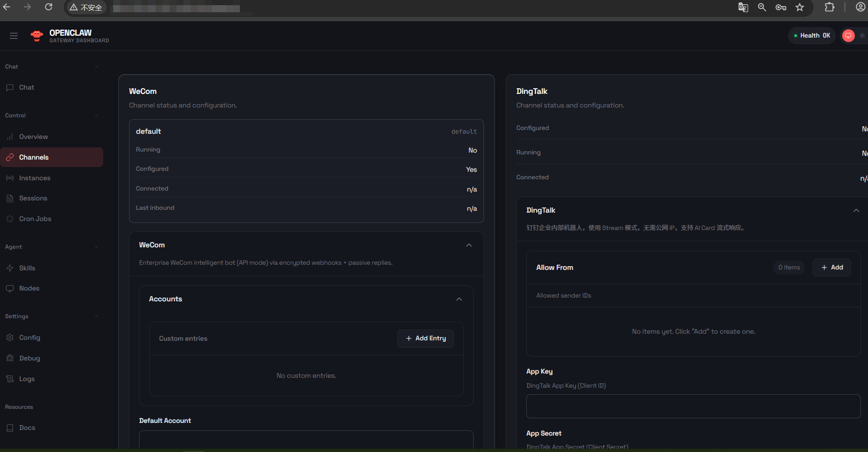Click the DingTalk App Key input field

tap(693, 406)
